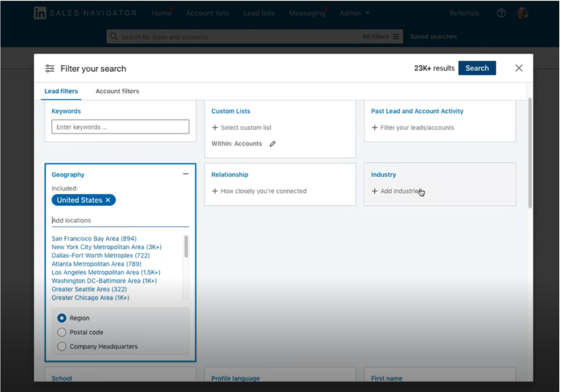
Task: Select the Company Headquarters radio option
Action: (x=61, y=346)
